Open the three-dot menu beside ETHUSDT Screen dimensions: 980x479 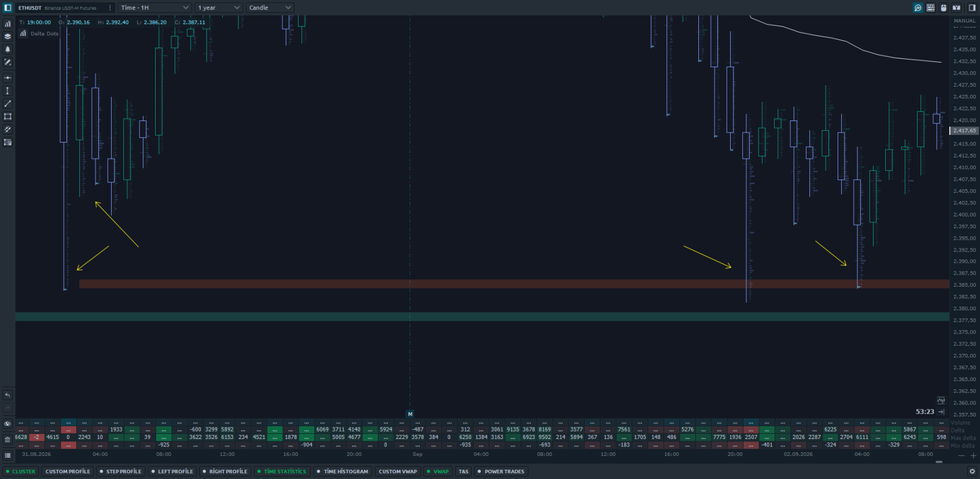pos(110,7)
